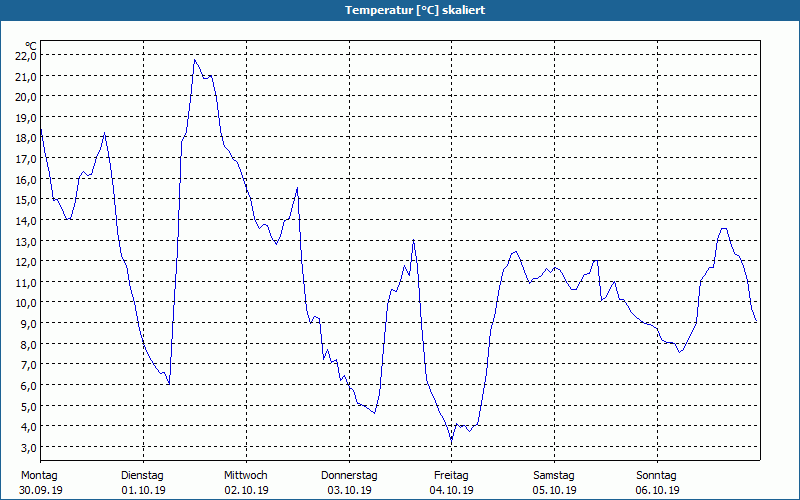
Task: Click the 5,0 y-axis label
Action: pyautogui.click(x=29, y=407)
